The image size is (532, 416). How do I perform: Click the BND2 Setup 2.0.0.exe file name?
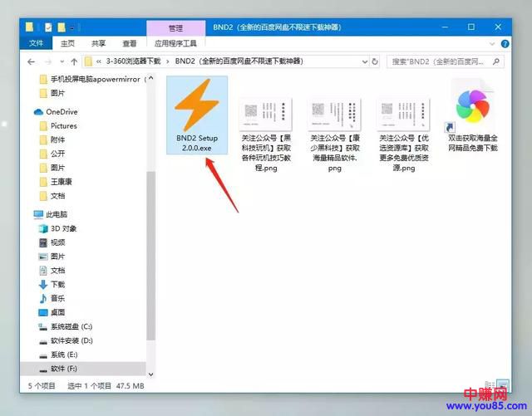pos(197,143)
